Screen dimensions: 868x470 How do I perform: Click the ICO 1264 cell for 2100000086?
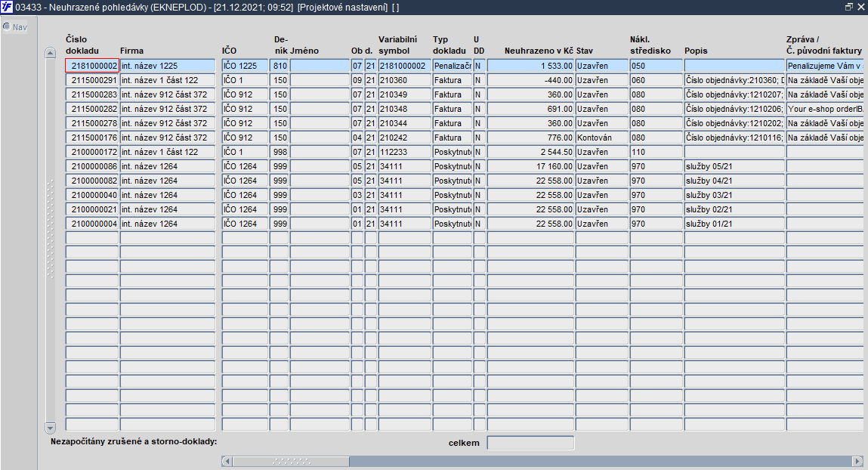point(245,167)
